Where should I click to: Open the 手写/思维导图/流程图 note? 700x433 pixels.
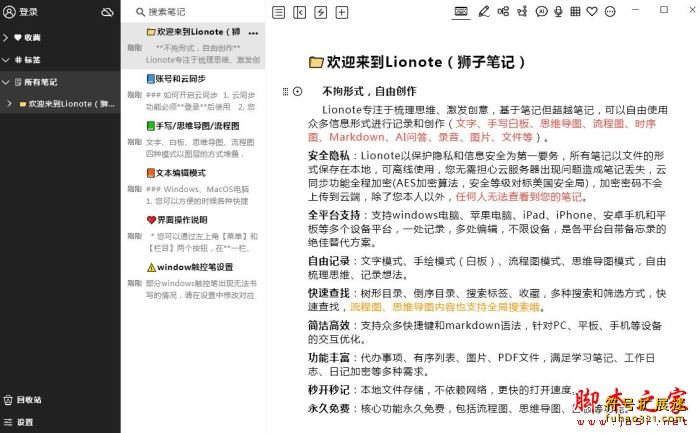coord(193,140)
